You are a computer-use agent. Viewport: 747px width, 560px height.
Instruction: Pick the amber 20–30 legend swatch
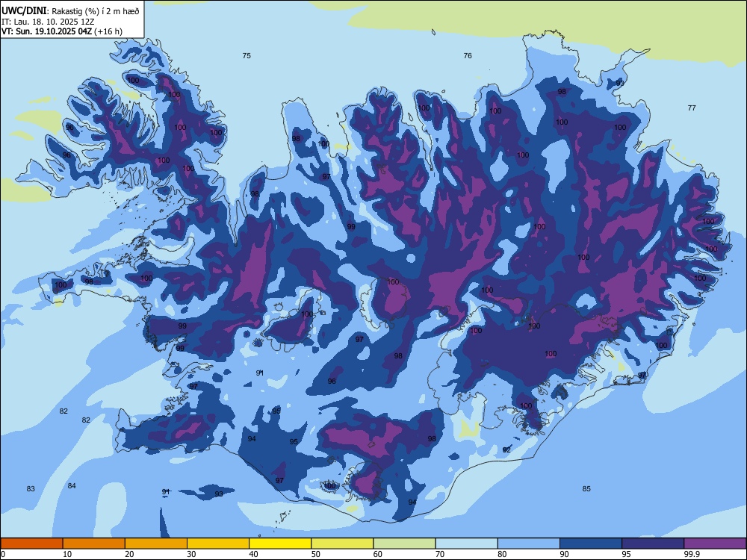[156, 544]
